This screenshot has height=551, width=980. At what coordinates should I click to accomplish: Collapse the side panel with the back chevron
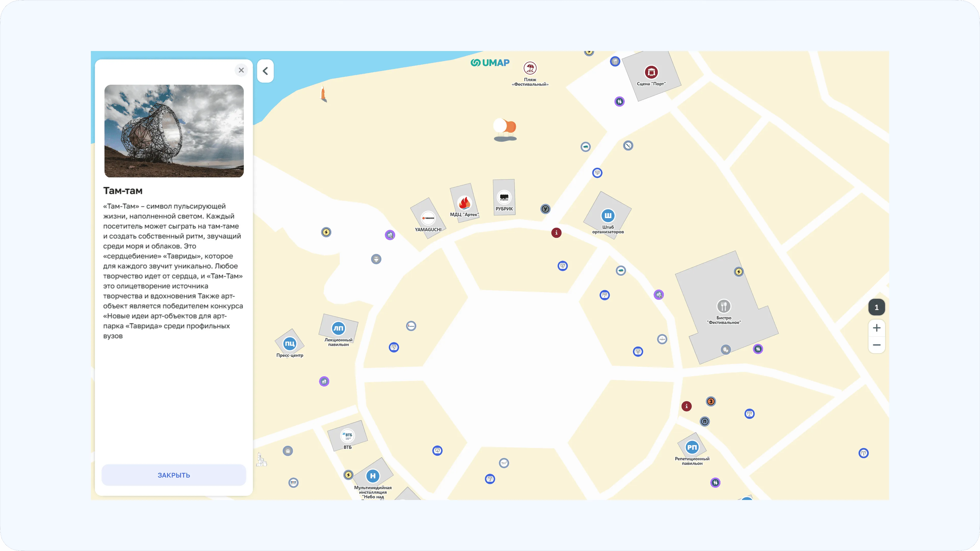click(265, 71)
